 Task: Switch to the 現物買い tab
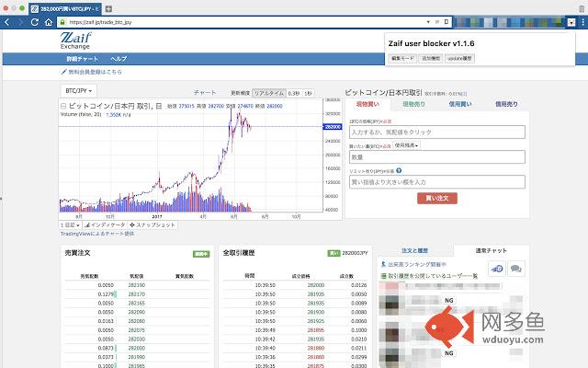[367, 104]
